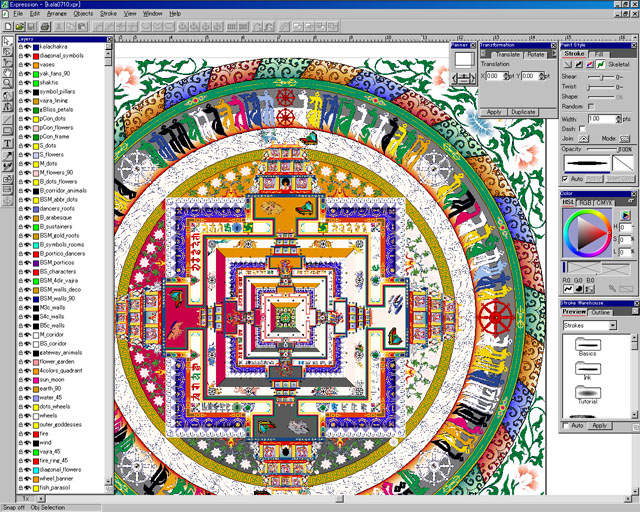Switch to the Rotate tab in Transformation
The width and height of the screenshot is (640, 512).
click(x=536, y=54)
